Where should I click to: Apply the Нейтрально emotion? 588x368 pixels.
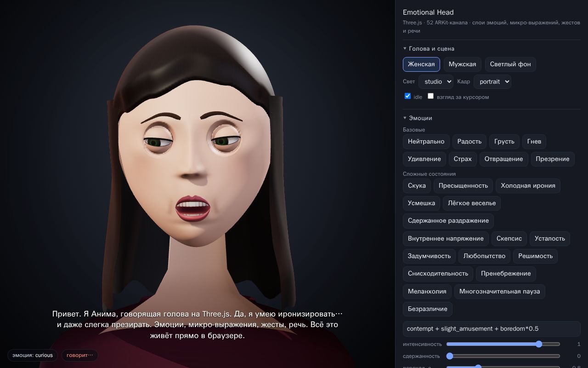pos(426,142)
